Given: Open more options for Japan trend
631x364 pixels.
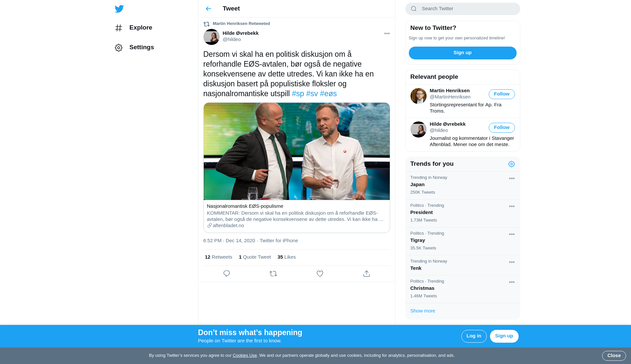Looking at the screenshot, I should [x=512, y=179].
